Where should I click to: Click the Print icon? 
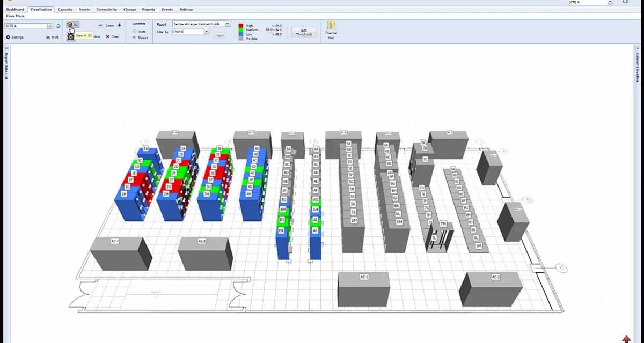coord(53,37)
